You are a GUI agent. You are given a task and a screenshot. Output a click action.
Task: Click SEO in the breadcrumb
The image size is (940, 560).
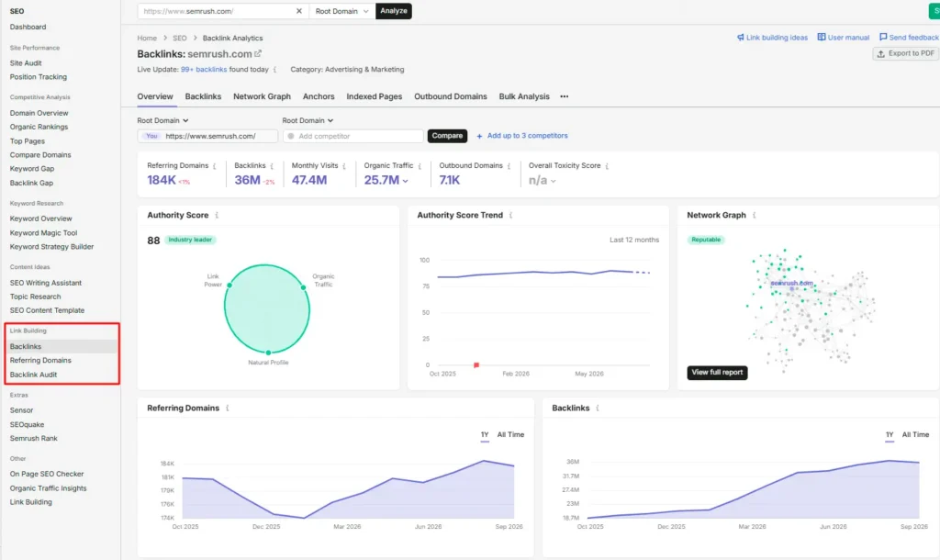click(x=180, y=39)
